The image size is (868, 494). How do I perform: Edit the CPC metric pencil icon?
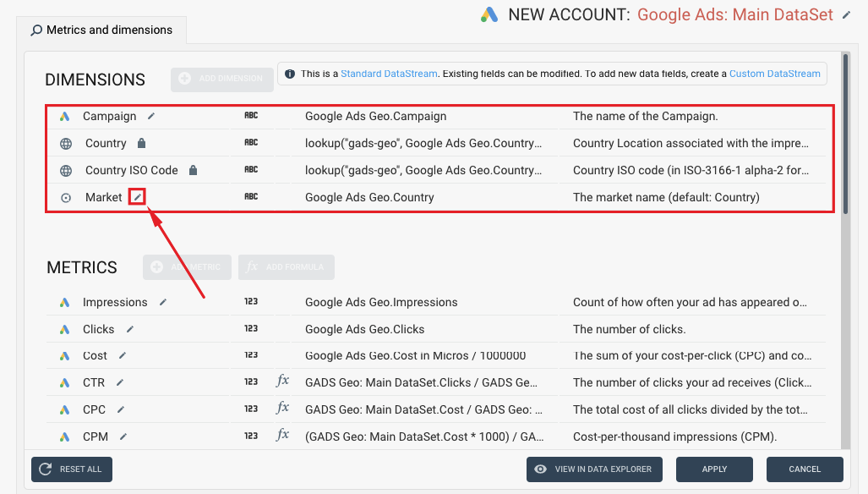click(121, 409)
